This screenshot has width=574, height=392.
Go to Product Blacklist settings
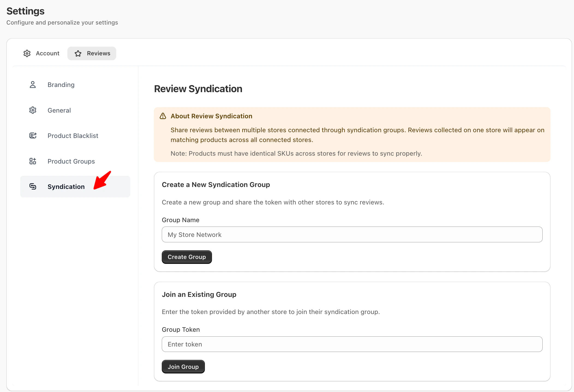coord(73,136)
